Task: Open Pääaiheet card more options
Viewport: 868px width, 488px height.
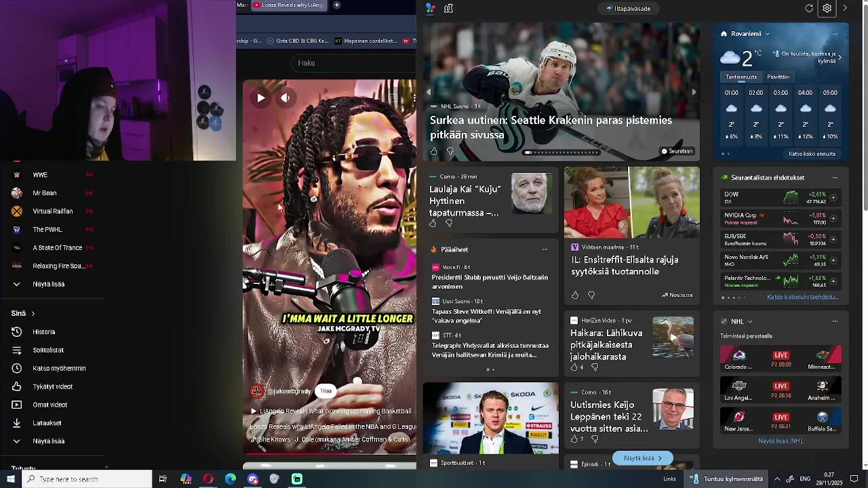Action: pos(545,249)
